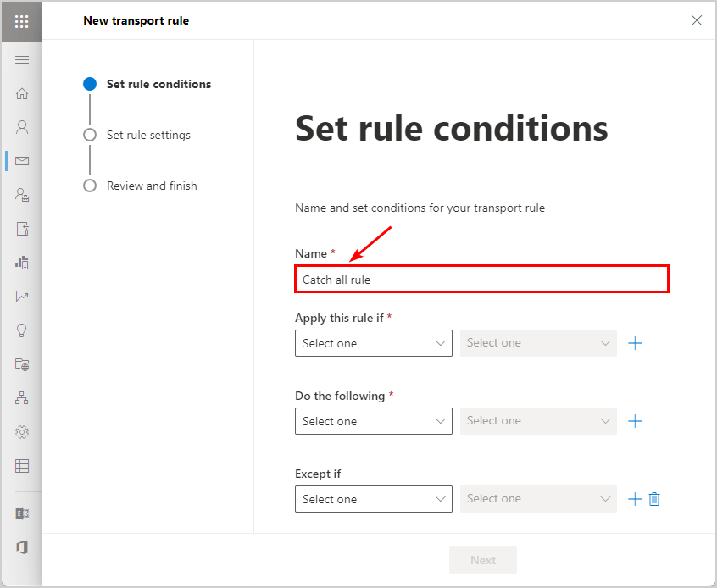Delete the Except if condition trash icon
This screenshot has width=717, height=588.
point(654,499)
